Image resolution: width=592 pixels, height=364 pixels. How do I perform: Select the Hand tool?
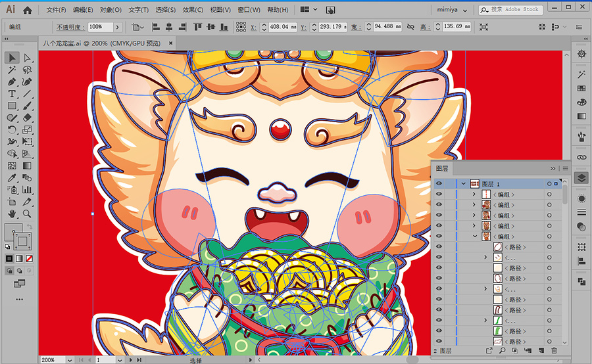(12, 214)
